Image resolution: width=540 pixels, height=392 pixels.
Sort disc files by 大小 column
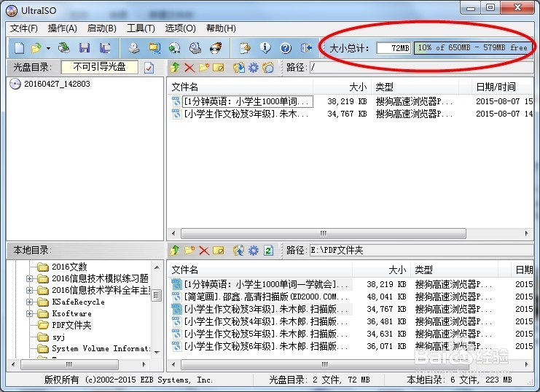click(x=342, y=87)
